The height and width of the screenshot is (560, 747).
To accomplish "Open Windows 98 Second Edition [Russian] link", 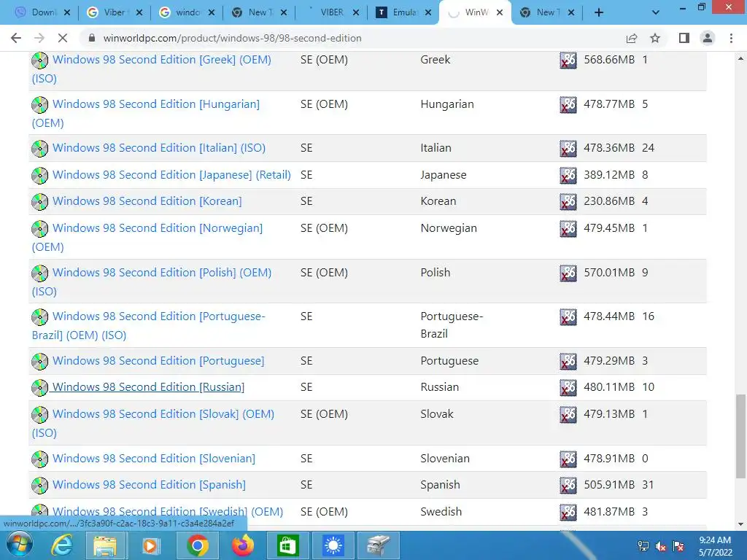I will tap(148, 386).
